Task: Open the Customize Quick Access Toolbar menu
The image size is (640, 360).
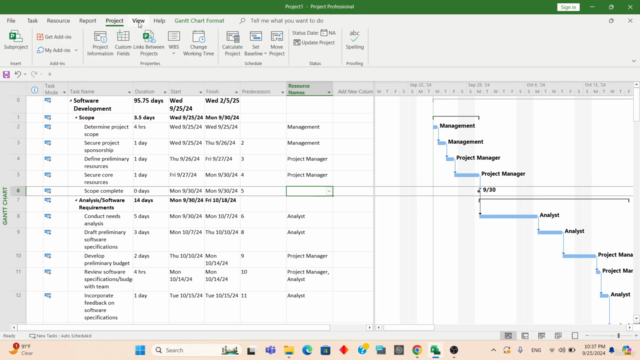Action: point(50,74)
